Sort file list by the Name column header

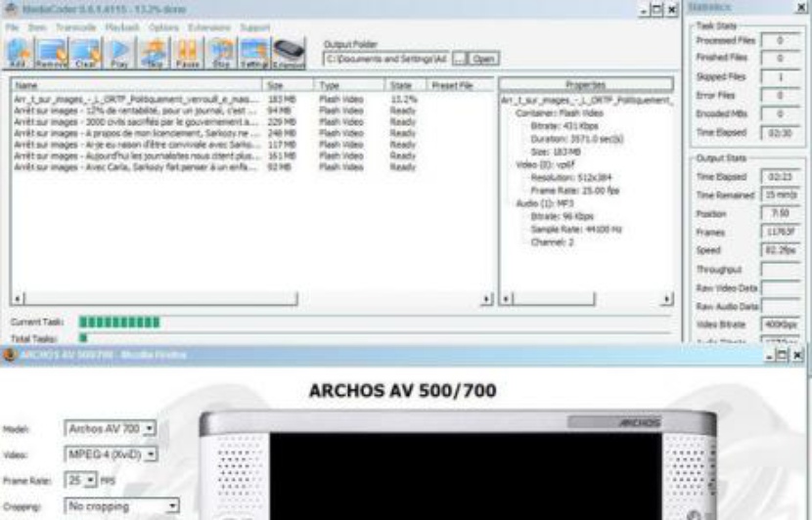click(136, 85)
